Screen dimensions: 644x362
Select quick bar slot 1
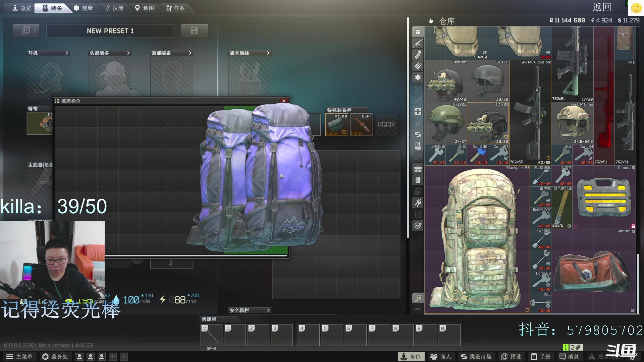235,335
